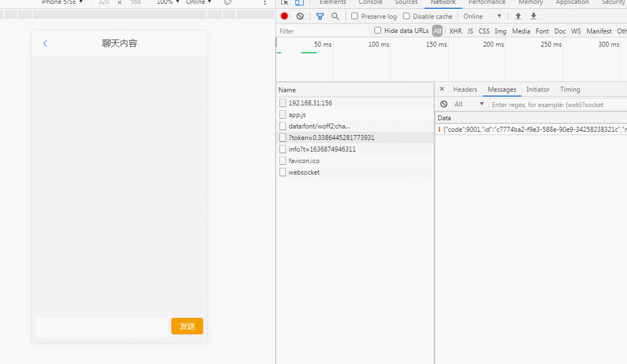This screenshot has width=627, height=364.
Task: Click the clear network log icon
Action: (300, 16)
